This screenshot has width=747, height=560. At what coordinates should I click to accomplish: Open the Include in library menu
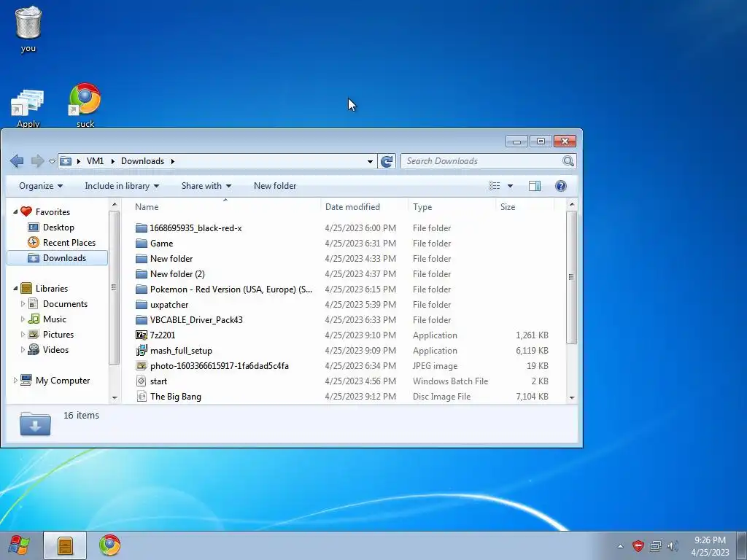click(122, 186)
